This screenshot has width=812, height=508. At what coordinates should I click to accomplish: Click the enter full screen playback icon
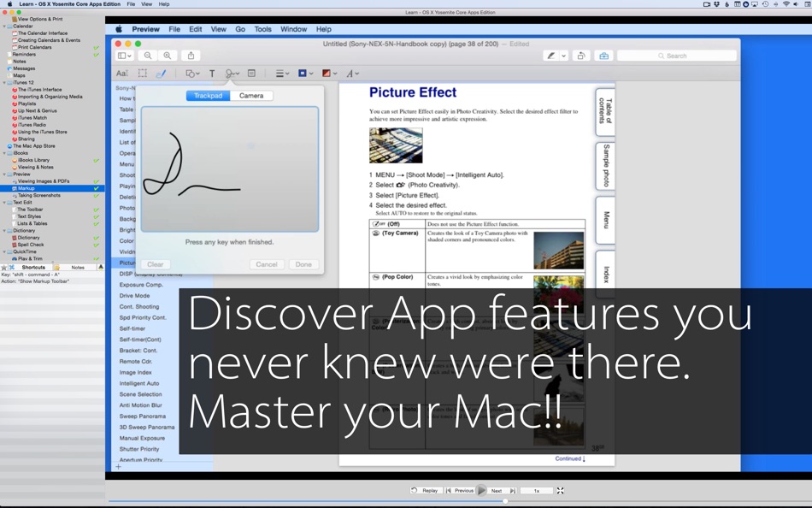click(561, 490)
